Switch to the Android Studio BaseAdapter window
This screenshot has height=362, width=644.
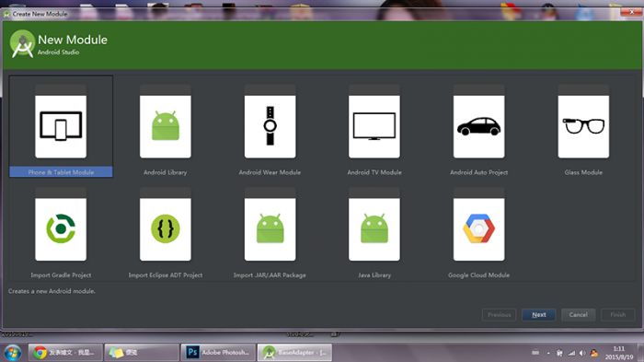point(294,353)
